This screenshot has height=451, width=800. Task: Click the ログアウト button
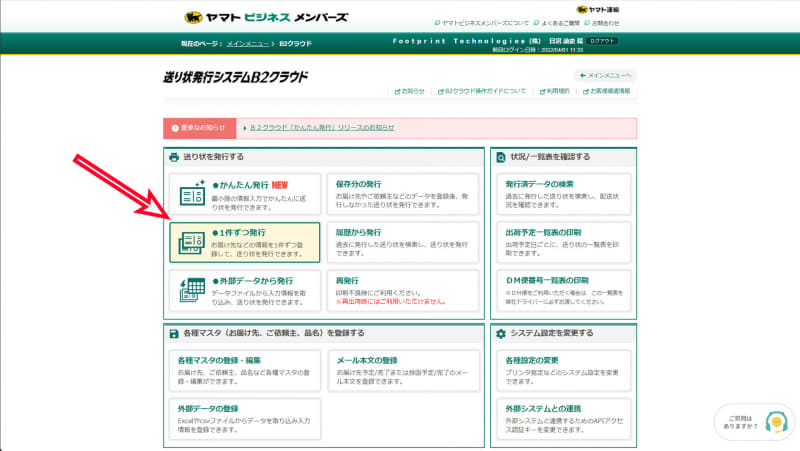pos(602,41)
